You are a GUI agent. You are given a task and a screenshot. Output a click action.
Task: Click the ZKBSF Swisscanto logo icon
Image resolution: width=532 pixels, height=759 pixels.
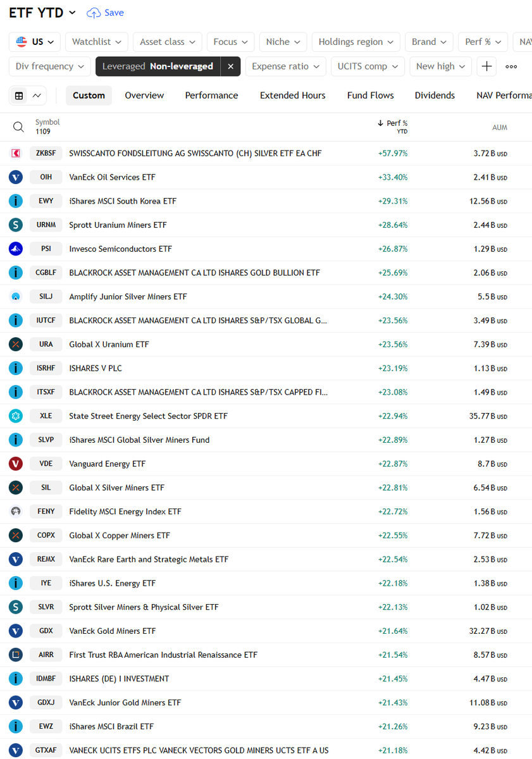pyautogui.click(x=16, y=153)
